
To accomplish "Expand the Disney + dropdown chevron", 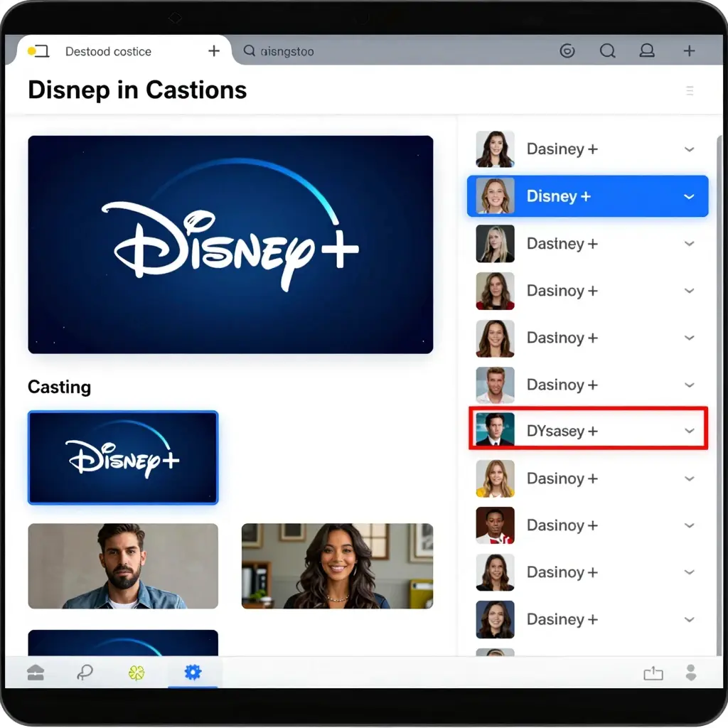I will 689,196.
